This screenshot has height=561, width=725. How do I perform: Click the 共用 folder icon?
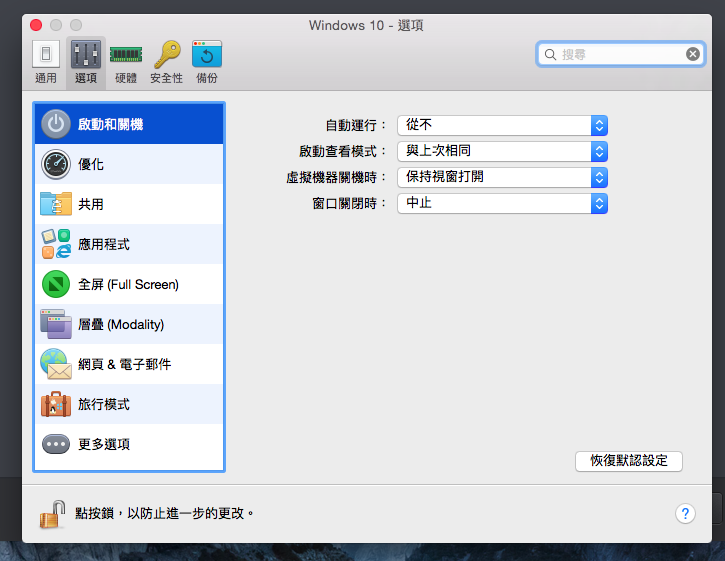click(56, 204)
